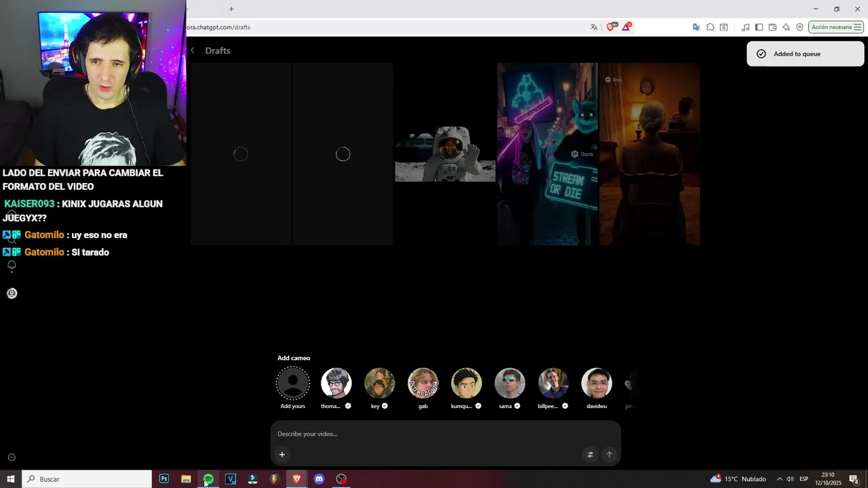This screenshot has height=488, width=868.
Task: Click the tab search toolbar icon
Action: tap(724, 27)
